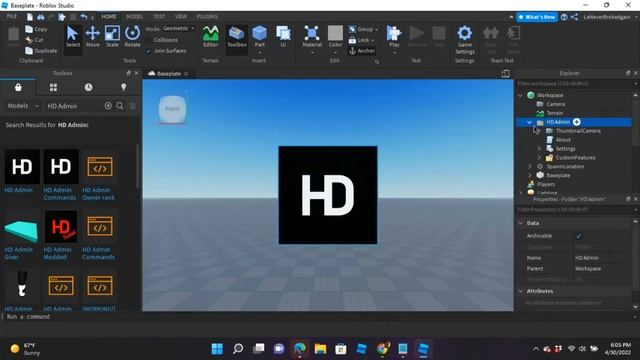Switch to the MODEL ribbon tab
Screen dimensions: 640x360
coord(134,17)
